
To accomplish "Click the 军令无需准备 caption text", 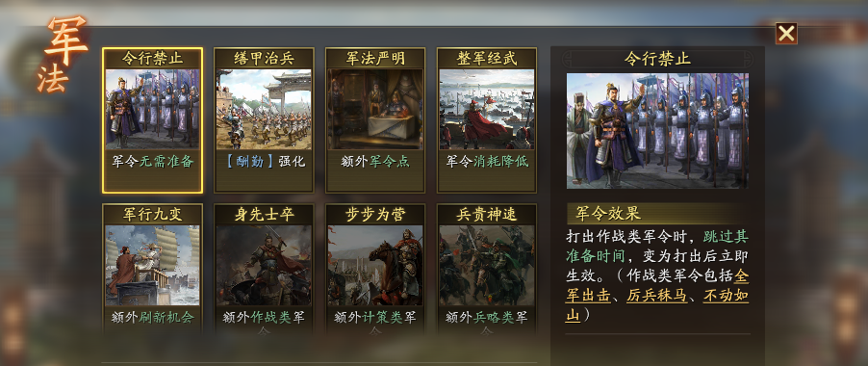I will 153,162.
